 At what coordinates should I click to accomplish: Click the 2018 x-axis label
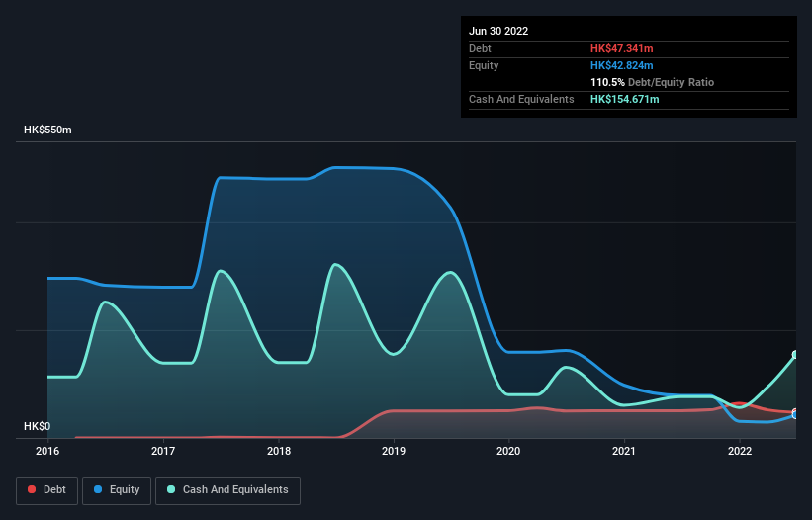click(279, 451)
